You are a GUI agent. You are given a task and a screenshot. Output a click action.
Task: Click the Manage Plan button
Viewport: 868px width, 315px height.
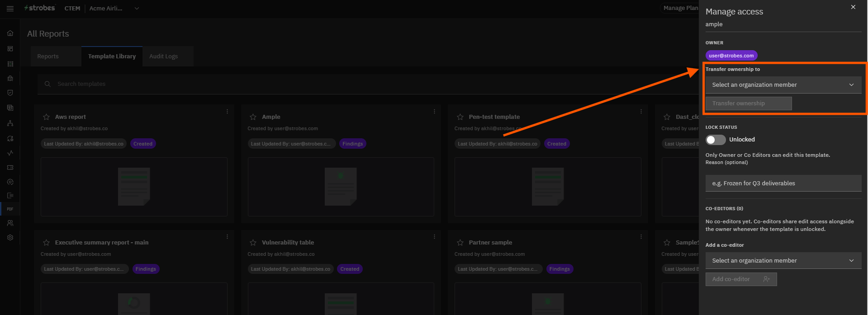[x=680, y=8]
